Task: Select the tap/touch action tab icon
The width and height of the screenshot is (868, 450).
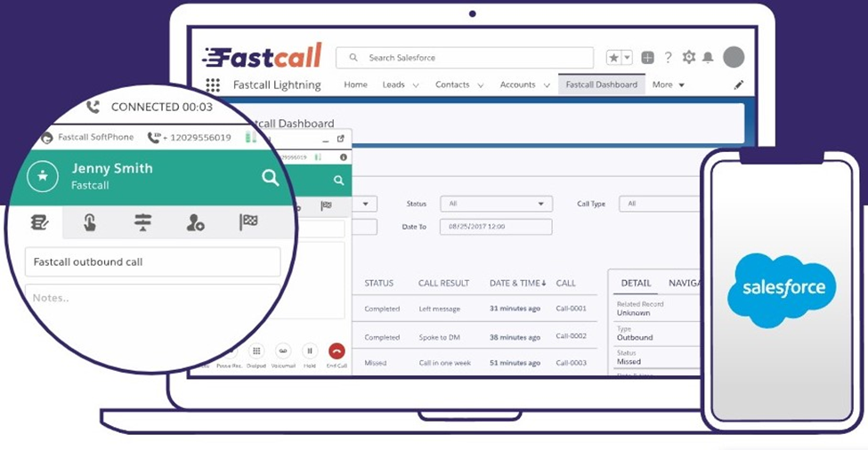Action: [90, 222]
